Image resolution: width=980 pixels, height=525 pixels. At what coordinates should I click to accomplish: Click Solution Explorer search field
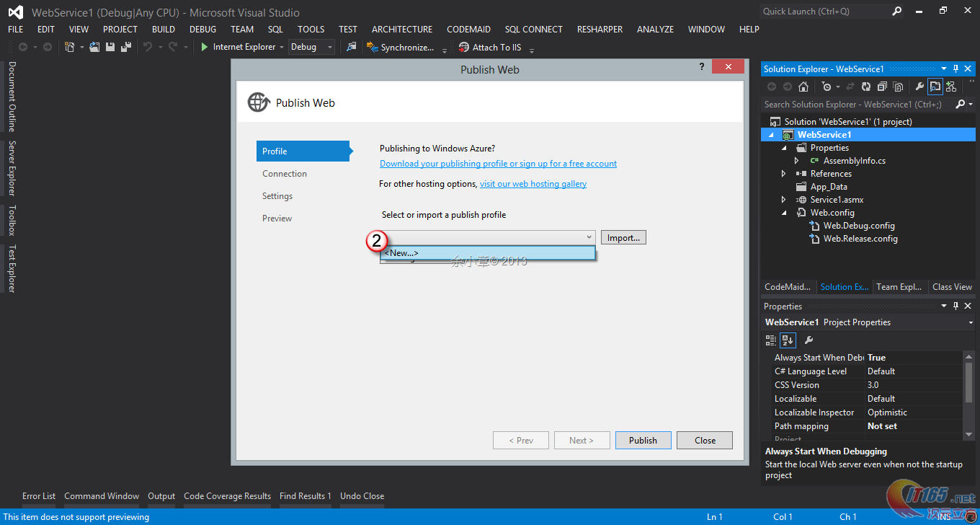[857, 105]
